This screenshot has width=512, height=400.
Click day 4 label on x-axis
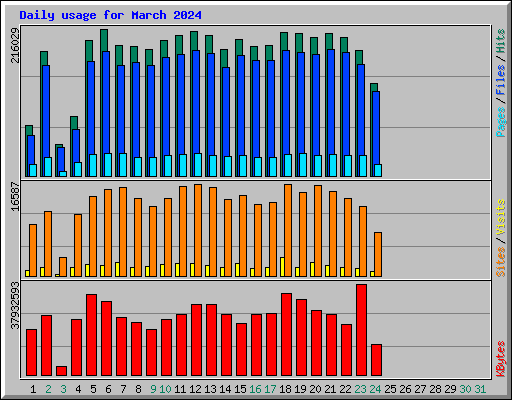coord(78,389)
